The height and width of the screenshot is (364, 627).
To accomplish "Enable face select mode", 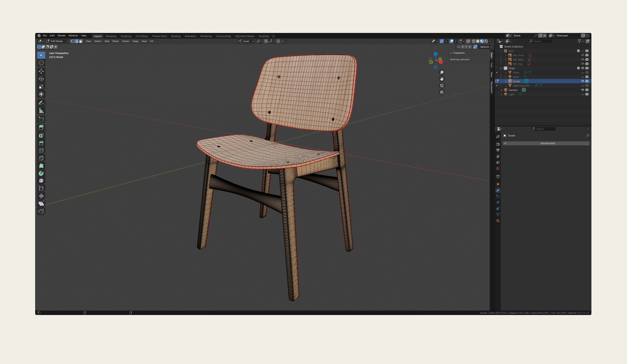I will (x=80, y=41).
